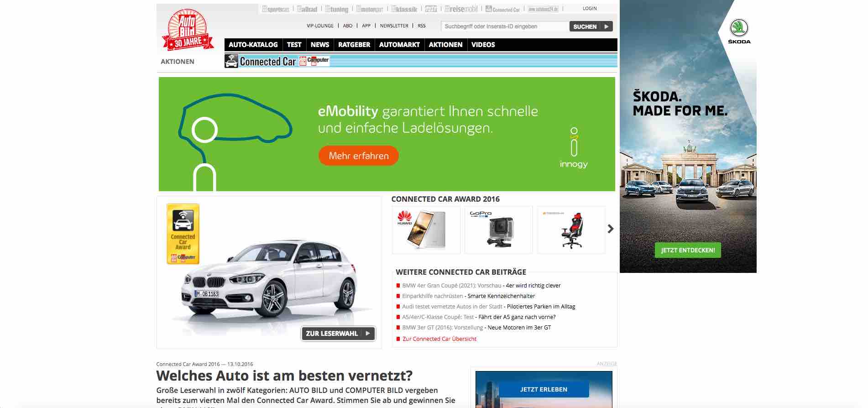
Task: Open the reisemobil sub-brand logo link
Action: [x=461, y=9]
